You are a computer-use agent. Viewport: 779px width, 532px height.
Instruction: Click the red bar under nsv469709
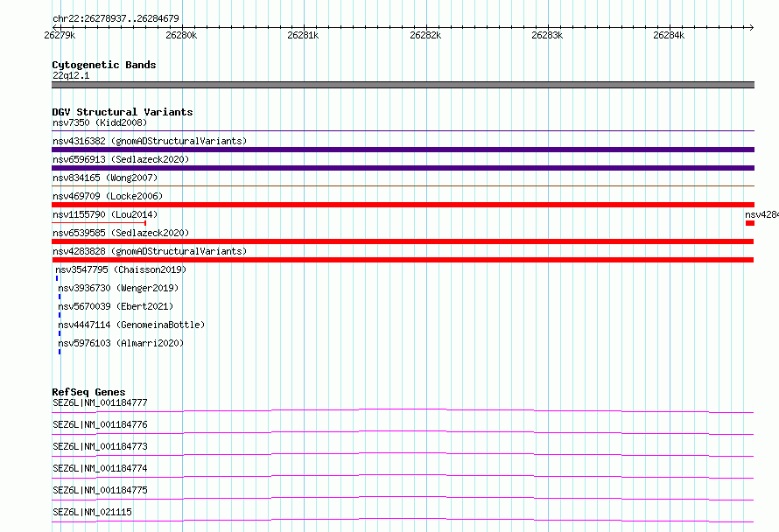[x=403, y=205]
